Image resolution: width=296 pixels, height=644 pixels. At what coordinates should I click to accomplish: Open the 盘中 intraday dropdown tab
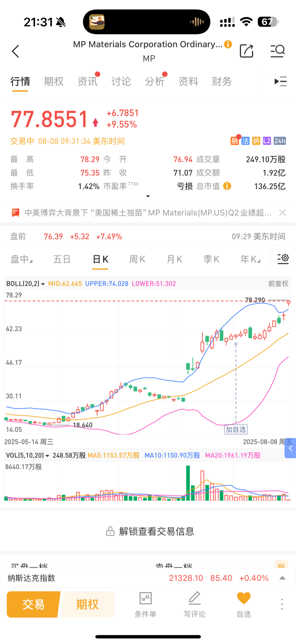coord(22,259)
